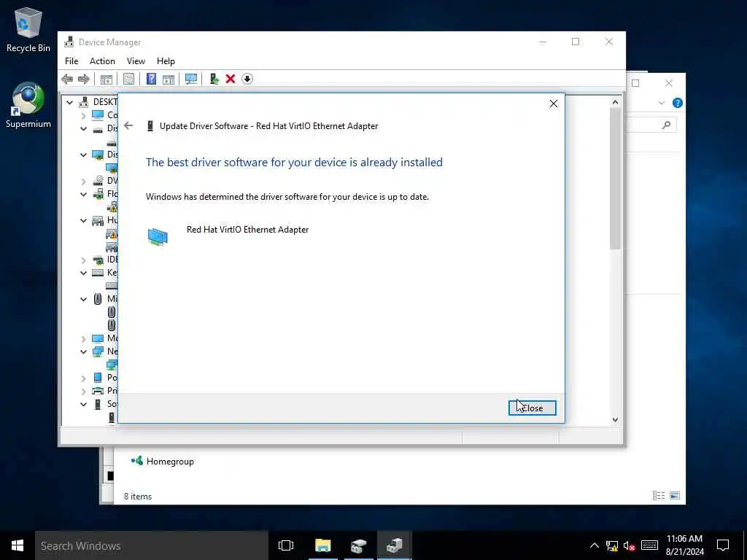Select the DVD drive category icon in tree
Screen dimensions: 747x560
click(98, 181)
